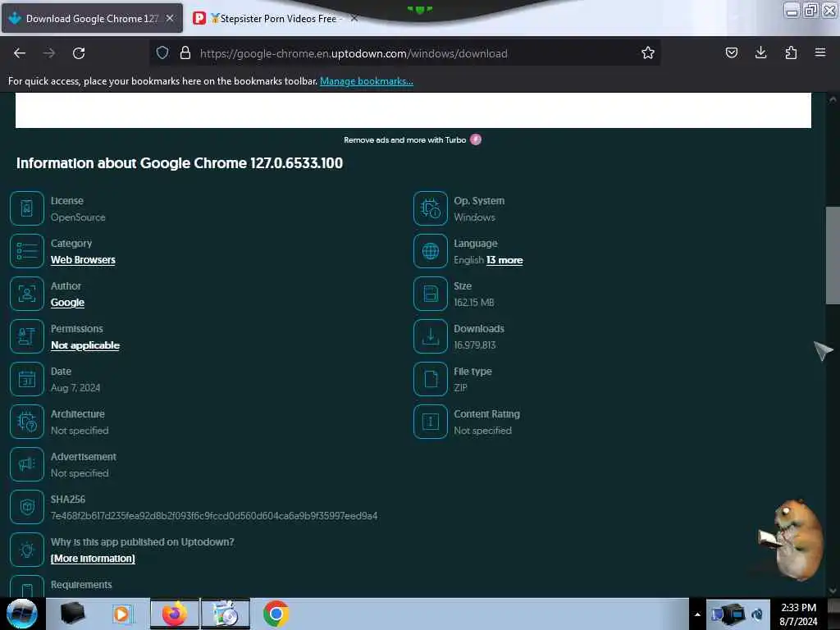Switch to the Download Google Chrome tab
This screenshot has width=840, height=630.
[x=92, y=18]
